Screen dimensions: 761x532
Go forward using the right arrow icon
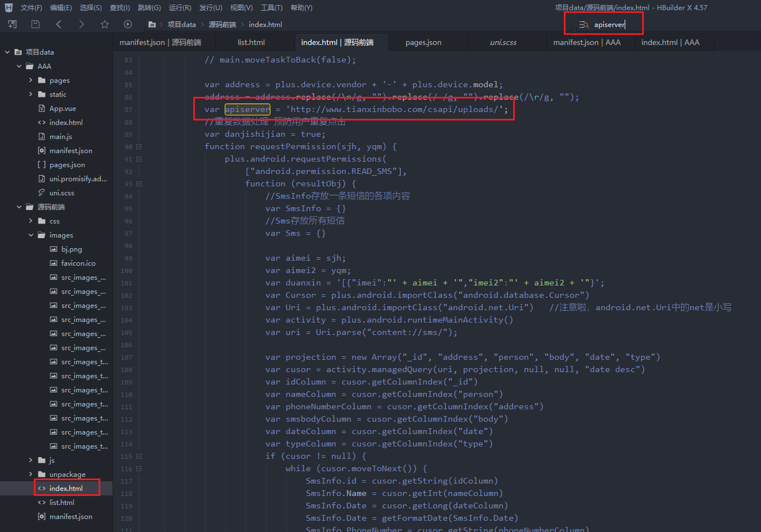[x=82, y=24]
